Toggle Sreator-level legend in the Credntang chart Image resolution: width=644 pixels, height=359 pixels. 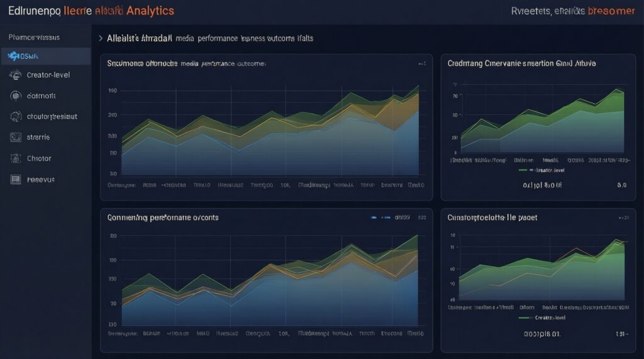click(541, 170)
